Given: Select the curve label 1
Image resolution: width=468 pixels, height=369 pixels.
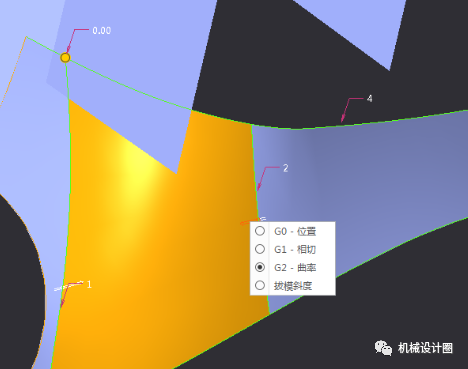Looking at the screenshot, I should point(89,284).
